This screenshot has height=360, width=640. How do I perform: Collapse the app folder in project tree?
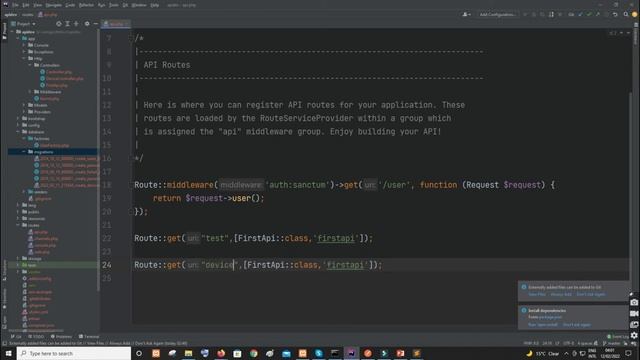tap(18, 39)
